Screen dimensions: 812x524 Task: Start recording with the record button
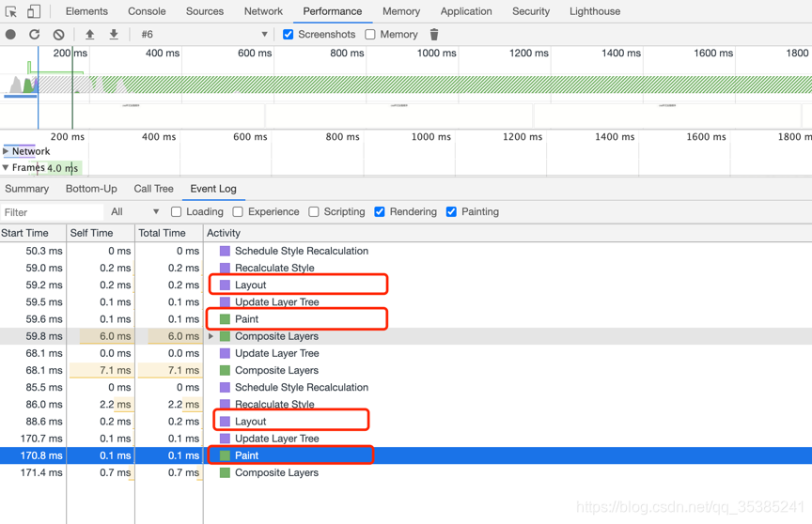coord(10,34)
